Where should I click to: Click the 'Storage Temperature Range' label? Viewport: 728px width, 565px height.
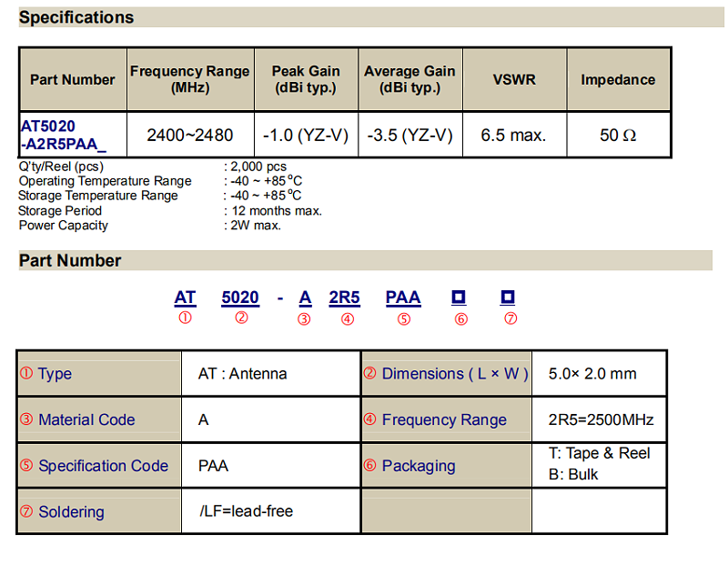click(98, 196)
